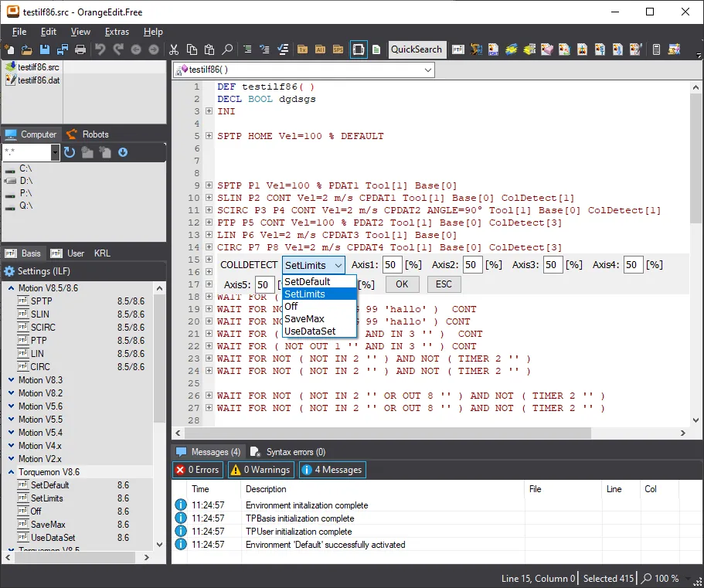Image resolution: width=704 pixels, height=588 pixels.
Task: Open the Edit menu
Action: [x=49, y=32]
